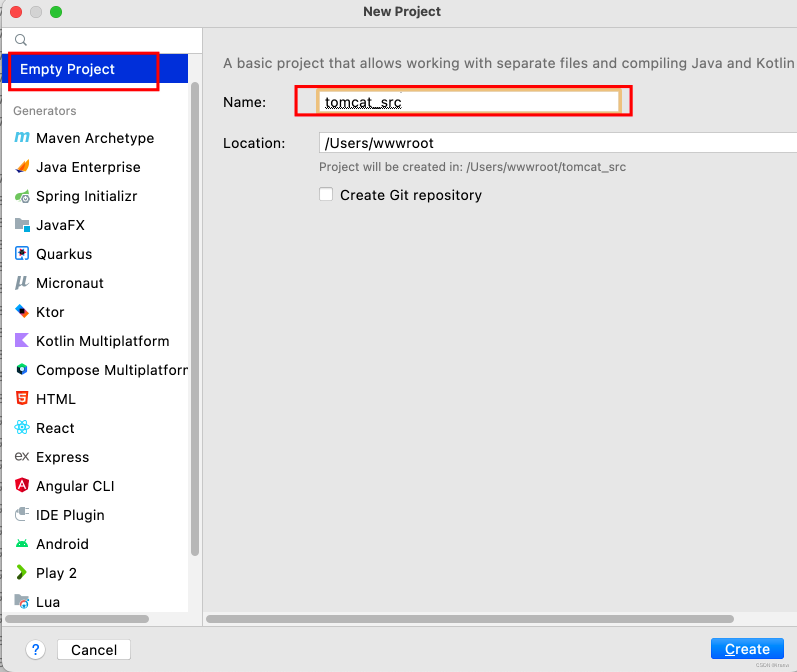Click the Spring Initializr leaf icon
The width and height of the screenshot is (797, 672).
(22, 196)
